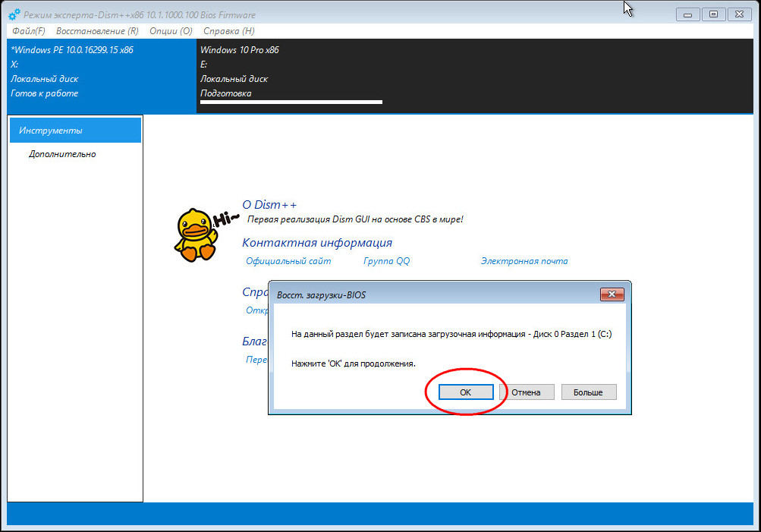This screenshot has width=761, height=532.
Task: Click the Dism++ gear icon in title bar
Action: pyautogui.click(x=14, y=14)
